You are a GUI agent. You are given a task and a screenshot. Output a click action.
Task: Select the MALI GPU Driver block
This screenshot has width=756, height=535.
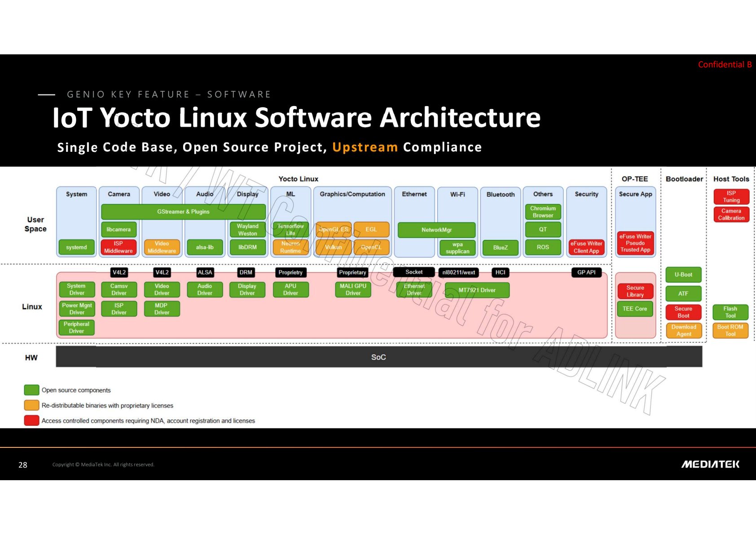353,290
